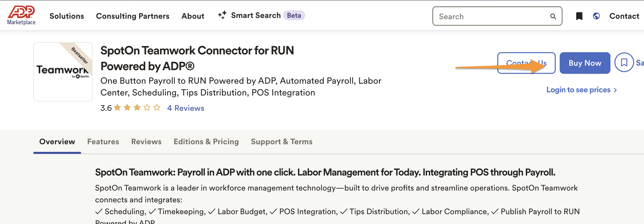Open the About menu
644x224 pixels.
pyautogui.click(x=193, y=16)
